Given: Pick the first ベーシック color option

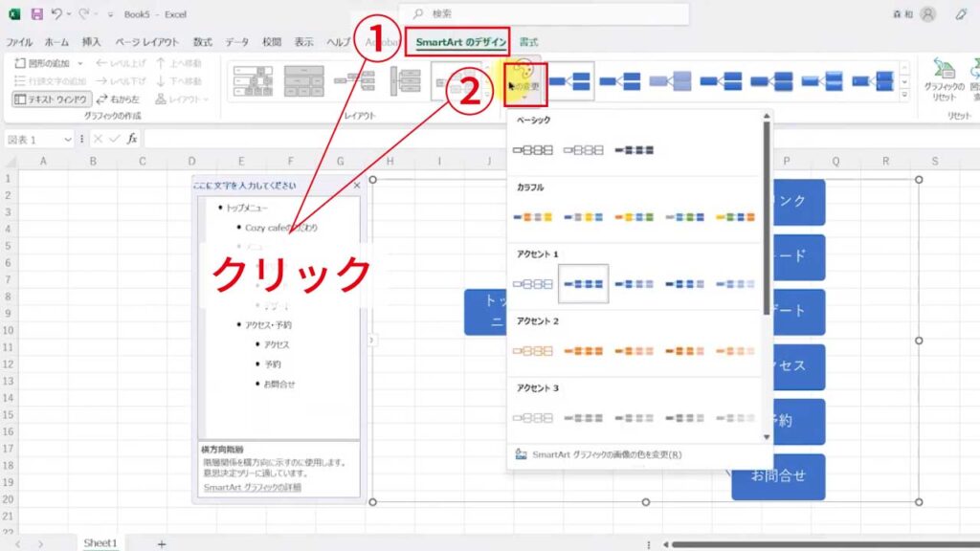Looking at the screenshot, I should 532,150.
